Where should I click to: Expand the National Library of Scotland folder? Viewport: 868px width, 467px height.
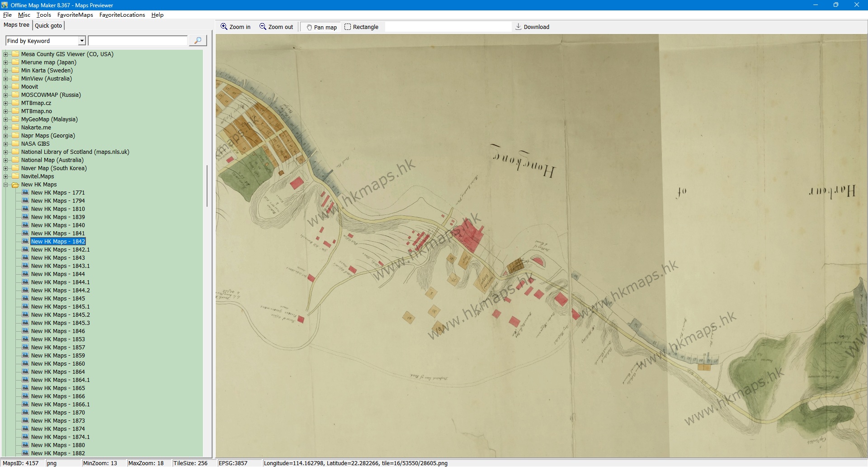click(6, 152)
